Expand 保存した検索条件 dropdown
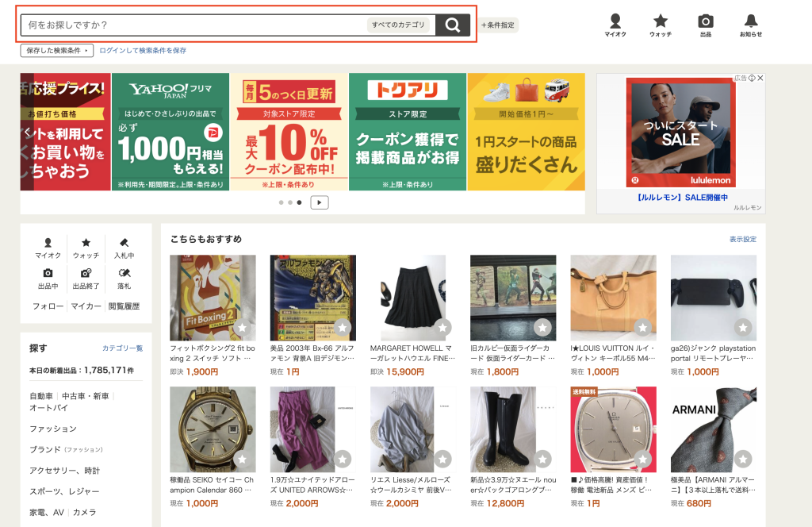812x527 pixels. point(57,50)
